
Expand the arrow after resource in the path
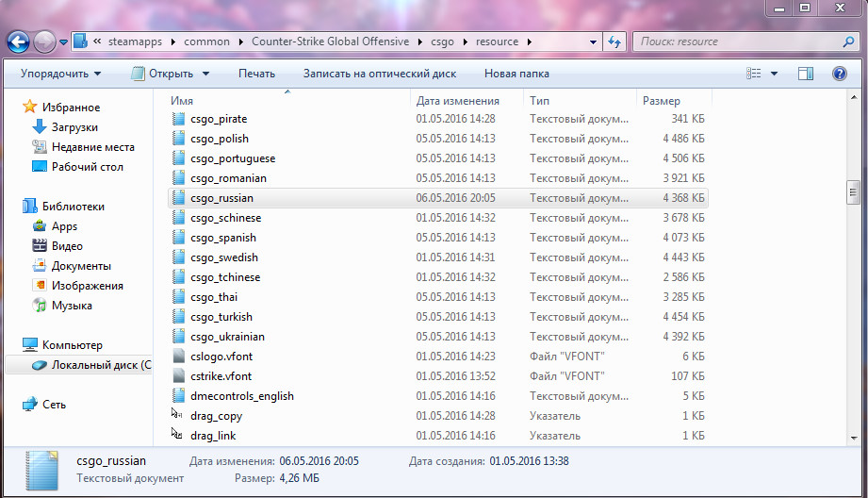click(530, 41)
